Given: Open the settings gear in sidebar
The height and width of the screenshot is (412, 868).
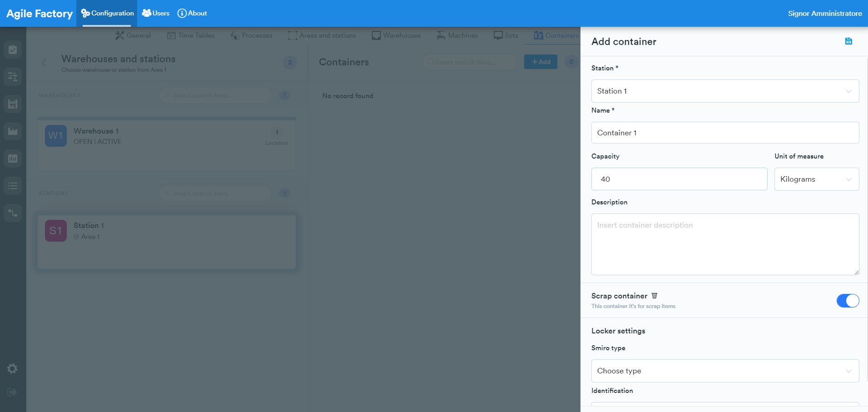Looking at the screenshot, I should [13, 368].
